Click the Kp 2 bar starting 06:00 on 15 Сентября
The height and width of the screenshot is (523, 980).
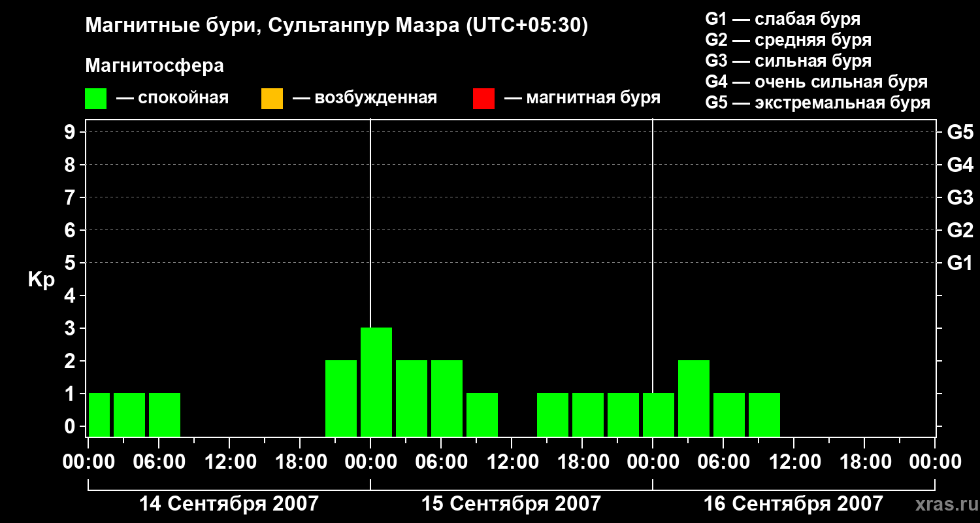[x=447, y=398]
